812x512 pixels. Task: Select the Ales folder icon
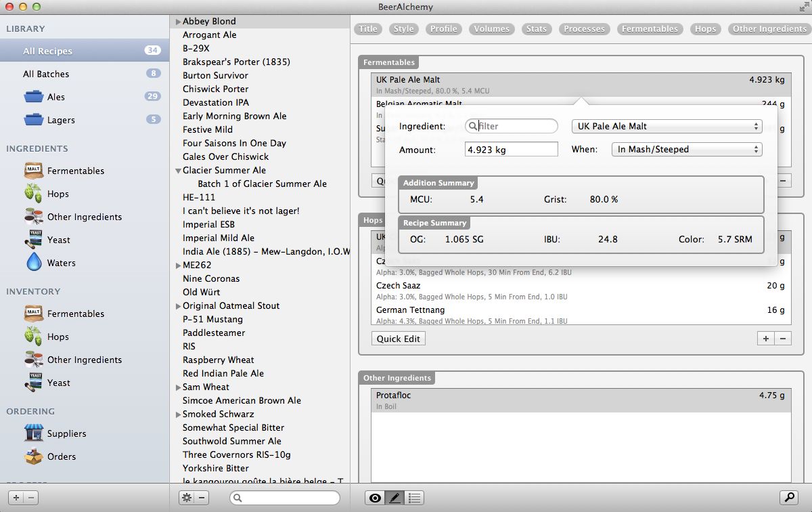tap(34, 97)
